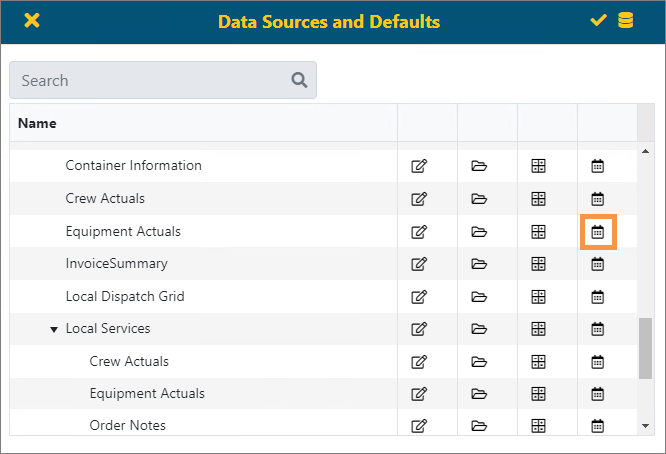This screenshot has height=454, width=666.
Task: Open the folder icon for Crew Actuals
Action: pos(478,199)
